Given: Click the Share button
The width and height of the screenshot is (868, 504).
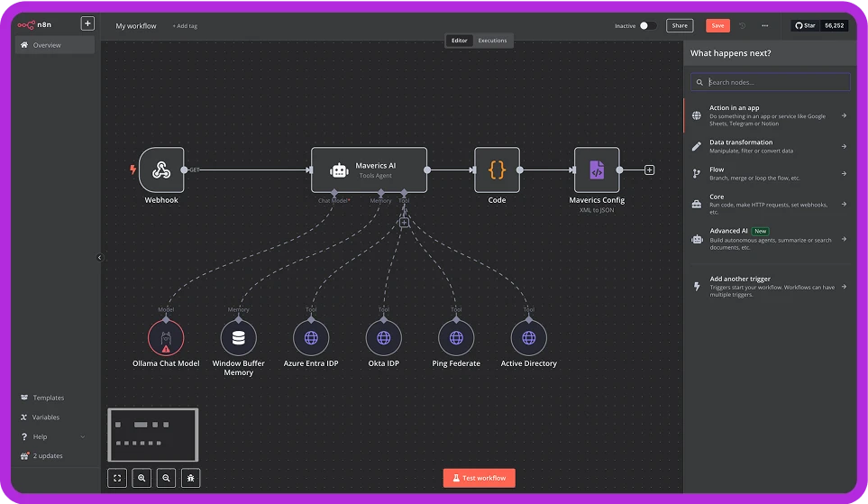Looking at the screenshot, I should tap(680, 25).
